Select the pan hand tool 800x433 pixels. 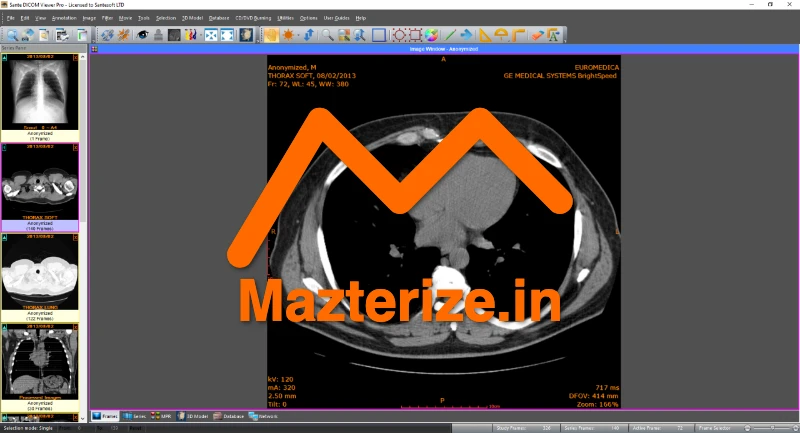tap(271, 35)
